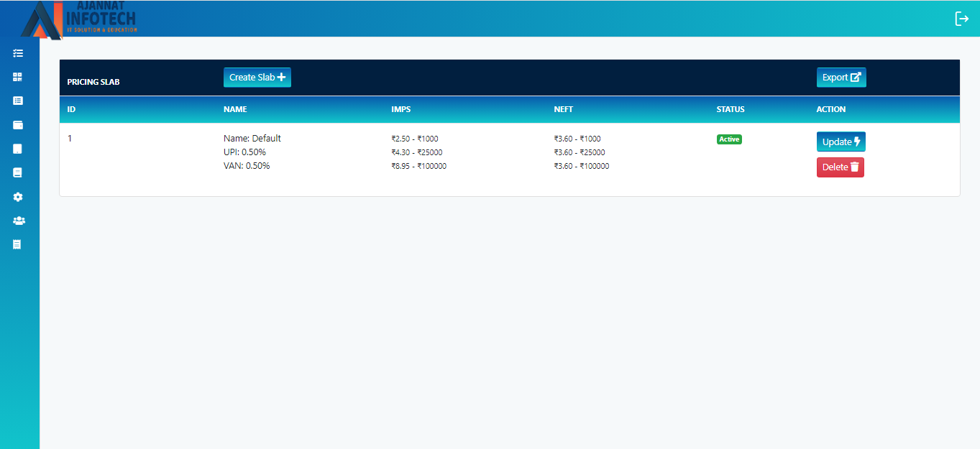The width and height of the screenshot is (980, 449).
Task: Click the receipt icon in sidebar
Action: coord(18,244)
